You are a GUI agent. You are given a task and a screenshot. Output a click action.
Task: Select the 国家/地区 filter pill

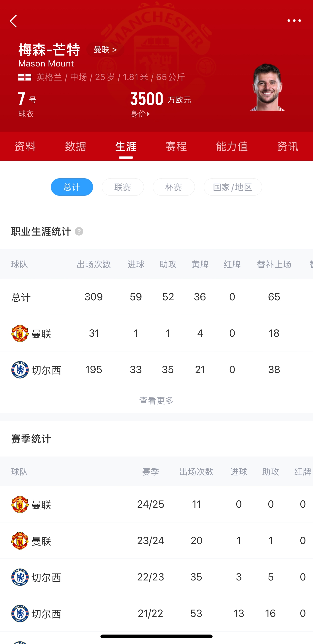[232, 187]
